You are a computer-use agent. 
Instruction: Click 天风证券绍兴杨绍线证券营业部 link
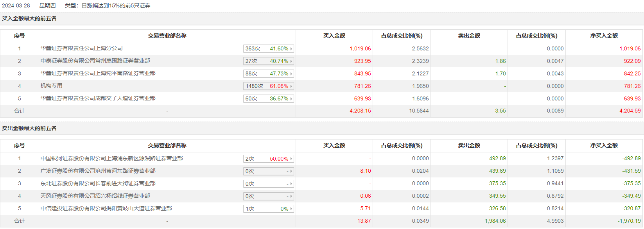[95, 196]
